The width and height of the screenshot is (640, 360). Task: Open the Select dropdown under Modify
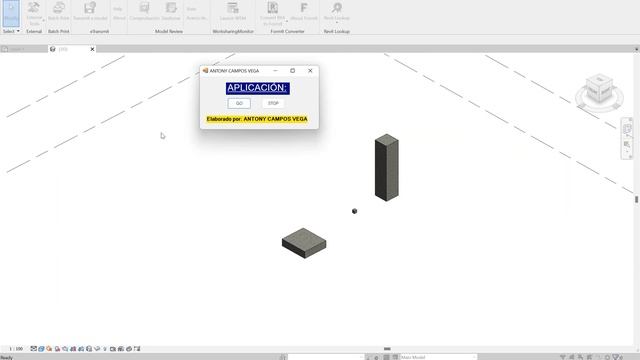pos(11,31)
